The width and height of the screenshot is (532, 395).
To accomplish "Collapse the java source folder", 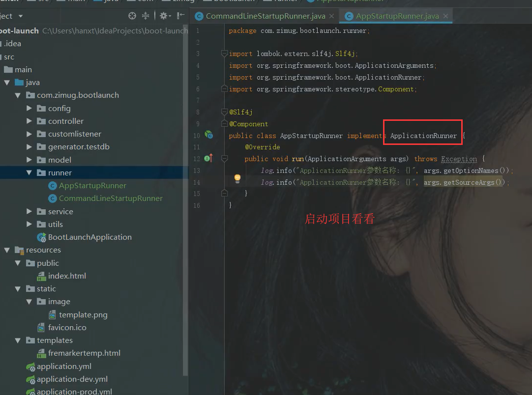I will point(7,83).
